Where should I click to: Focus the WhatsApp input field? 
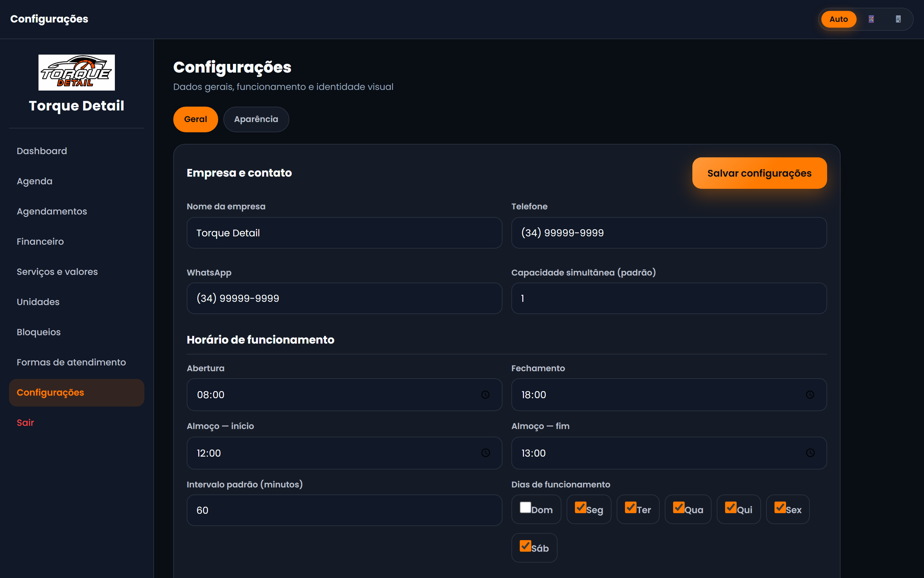(344, 298)
